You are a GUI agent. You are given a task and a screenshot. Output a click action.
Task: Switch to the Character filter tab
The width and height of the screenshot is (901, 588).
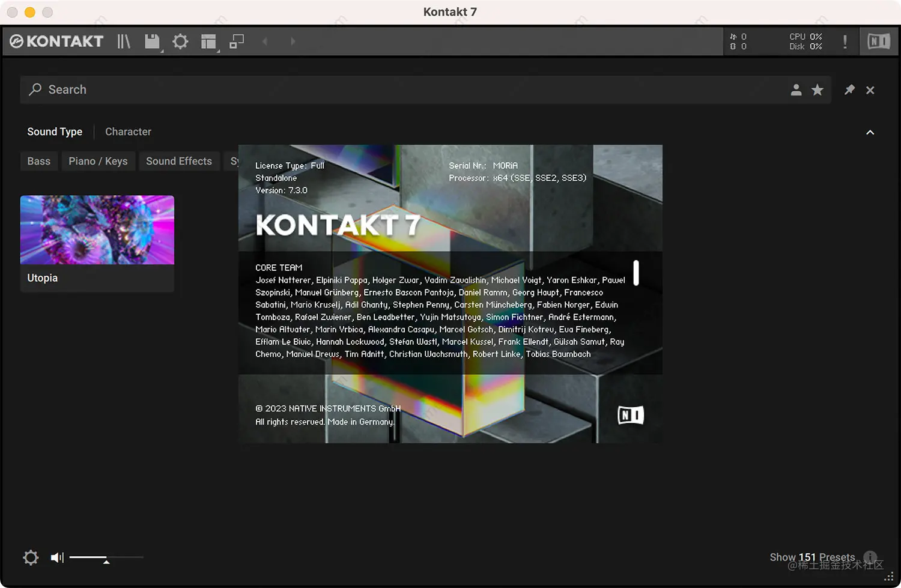click(128, 132)
